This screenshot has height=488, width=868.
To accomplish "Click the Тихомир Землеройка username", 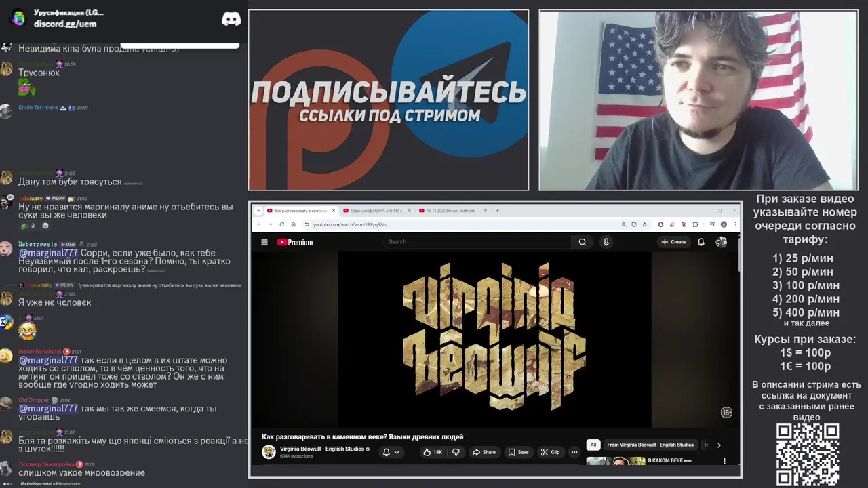I will (46, 464).
